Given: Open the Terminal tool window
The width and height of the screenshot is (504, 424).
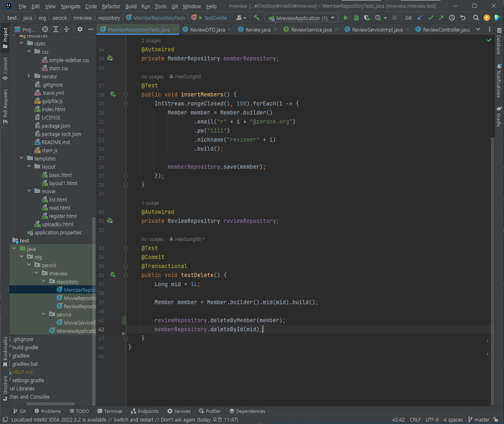Looking at the screenshot, I should point(110,411).
